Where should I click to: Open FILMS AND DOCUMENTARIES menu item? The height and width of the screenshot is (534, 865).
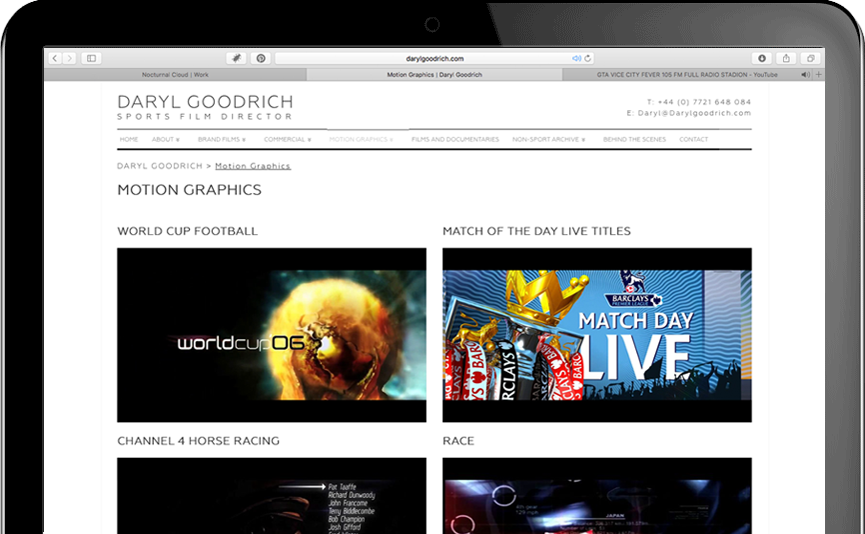coord(455,140)
